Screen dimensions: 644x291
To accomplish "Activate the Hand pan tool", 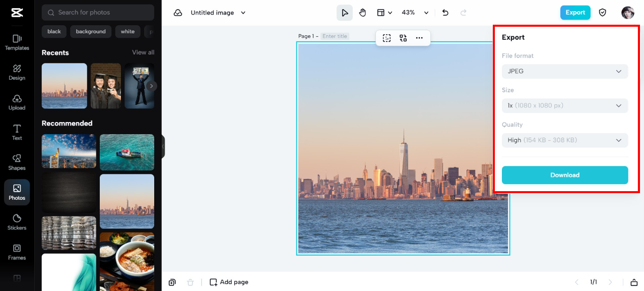I will (x=362, y=13).
